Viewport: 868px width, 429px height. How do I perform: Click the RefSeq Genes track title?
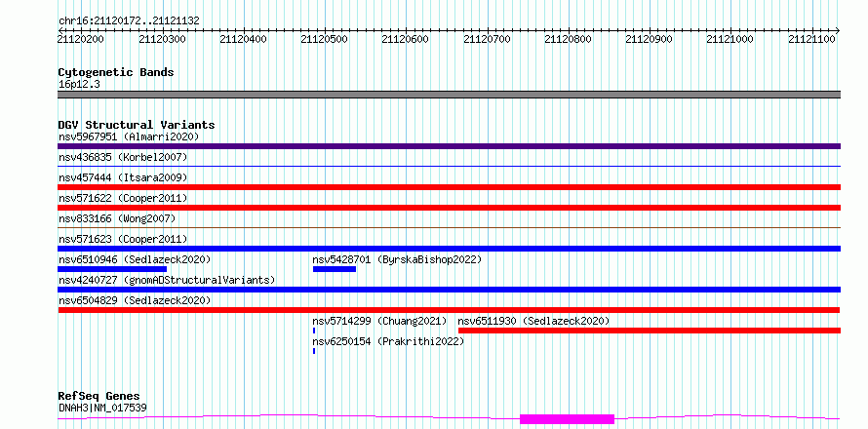99,396
